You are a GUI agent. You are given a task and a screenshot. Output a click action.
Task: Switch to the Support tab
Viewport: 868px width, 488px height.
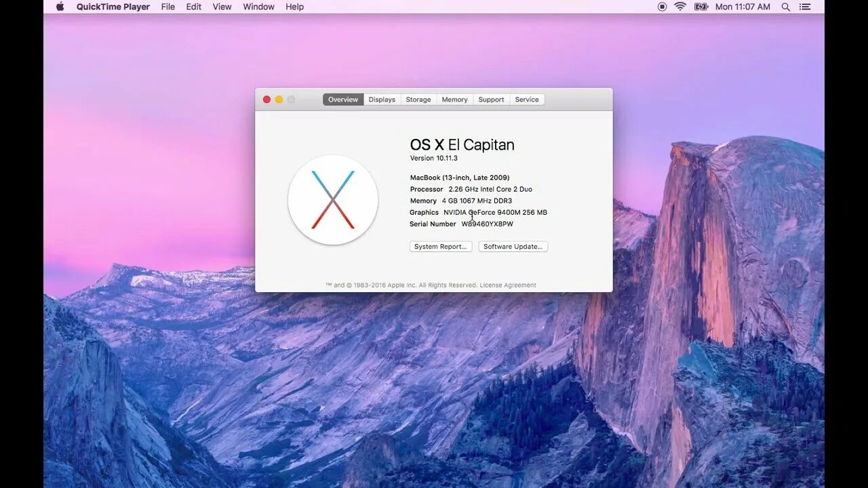(491, 100)
